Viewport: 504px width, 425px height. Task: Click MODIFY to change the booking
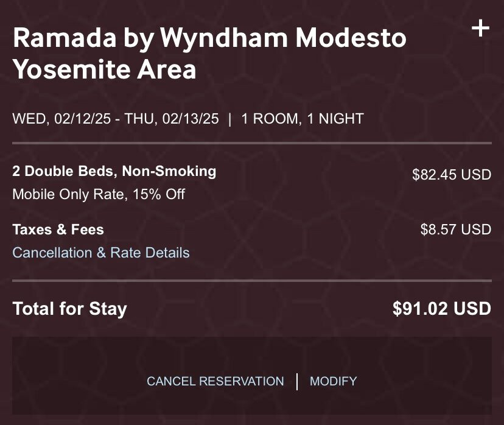[333, 381]
